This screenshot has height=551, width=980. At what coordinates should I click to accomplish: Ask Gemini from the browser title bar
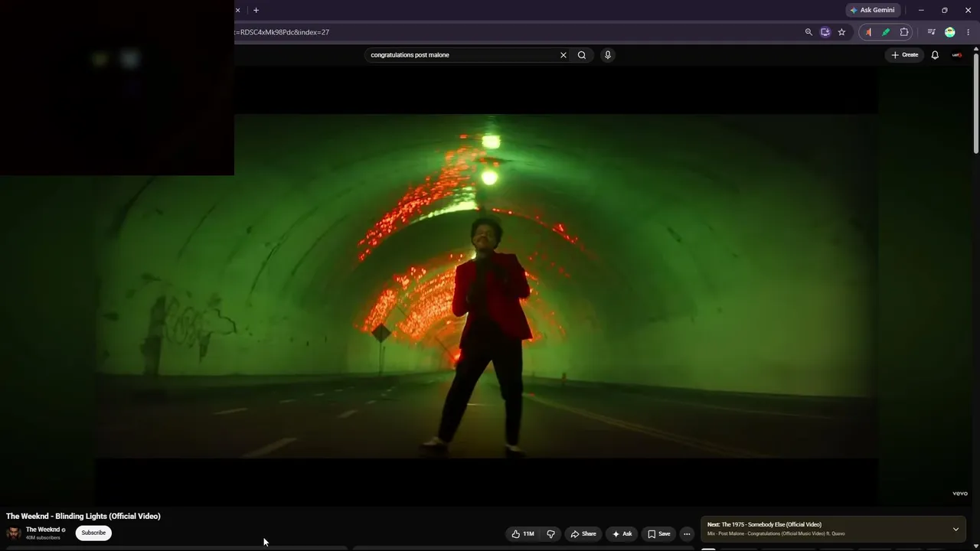point(872,10)
